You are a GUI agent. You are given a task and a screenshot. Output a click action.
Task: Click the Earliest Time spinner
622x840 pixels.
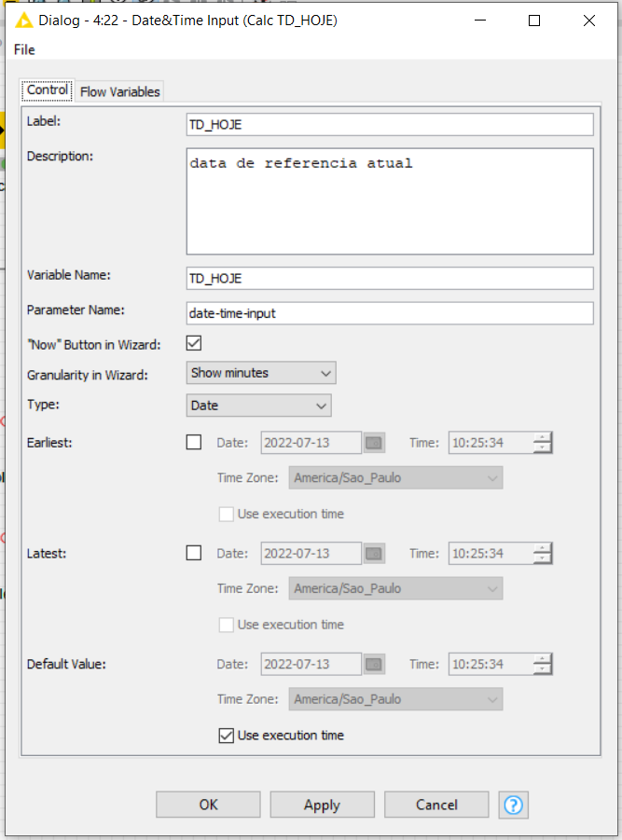pyautogui.click(x=500, y=443)
